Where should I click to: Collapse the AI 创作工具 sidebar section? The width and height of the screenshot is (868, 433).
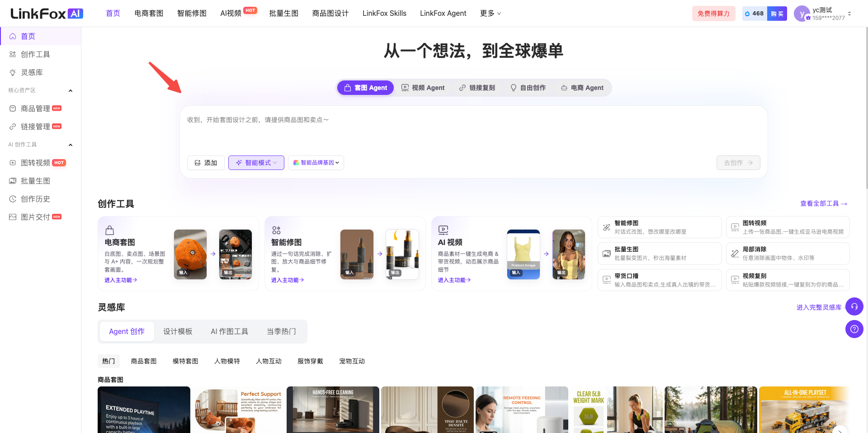click(x=71, y=145)
